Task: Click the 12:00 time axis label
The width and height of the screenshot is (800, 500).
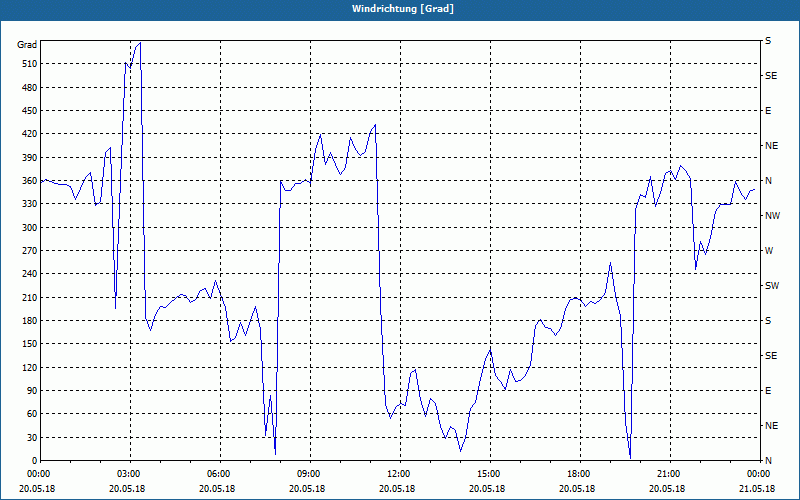Action: click(x=397, y=473)
